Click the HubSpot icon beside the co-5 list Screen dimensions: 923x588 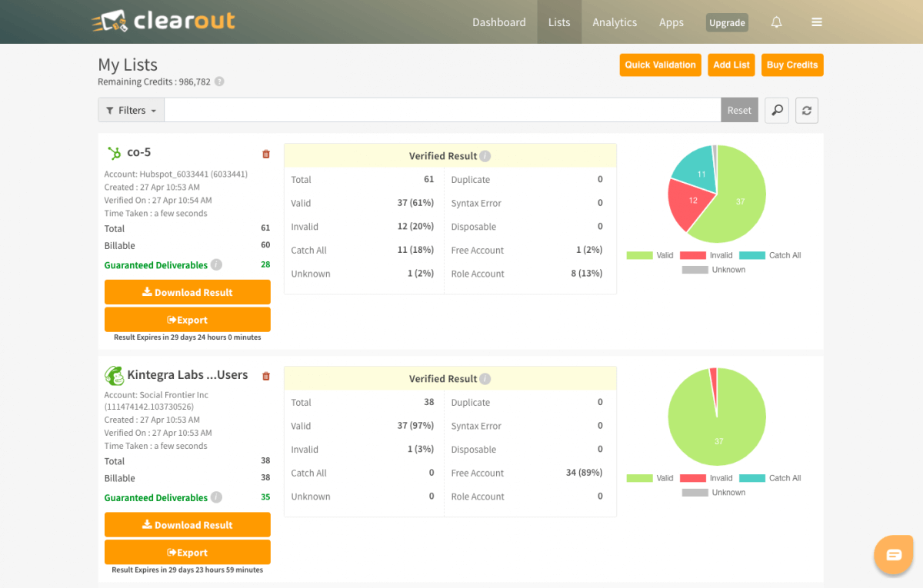(112, 151)
